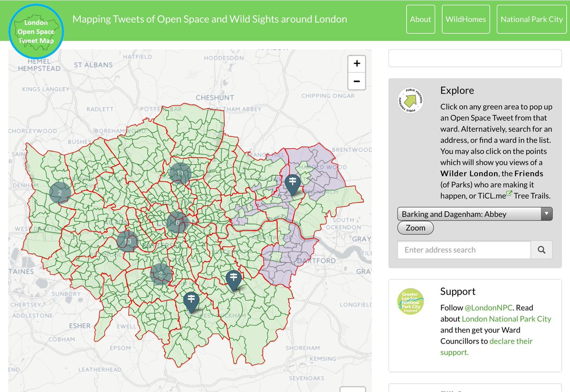Open the @LondonNPC link
The width and height of the screenshot is (570, 392).
click(487, 307)
